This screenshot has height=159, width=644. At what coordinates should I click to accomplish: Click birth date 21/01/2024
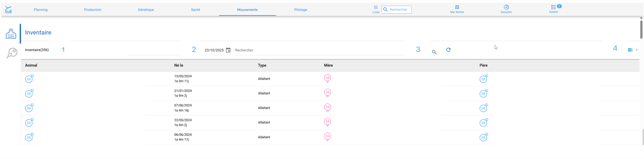point(183,91)
